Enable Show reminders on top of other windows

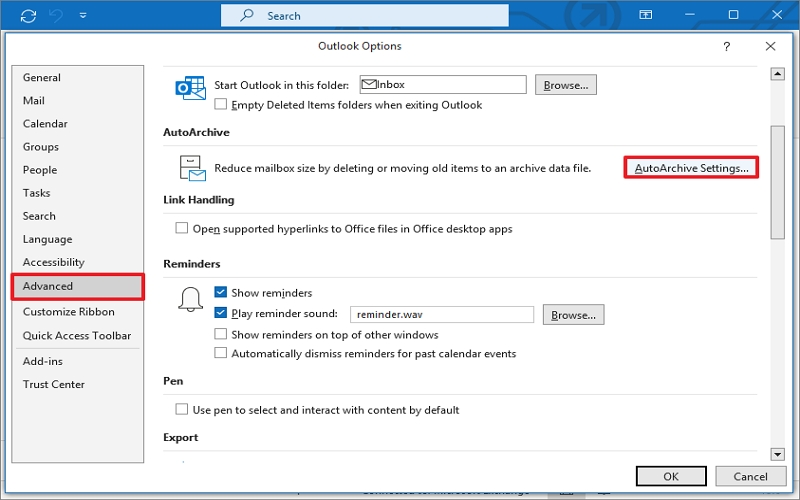click(220, 334)
